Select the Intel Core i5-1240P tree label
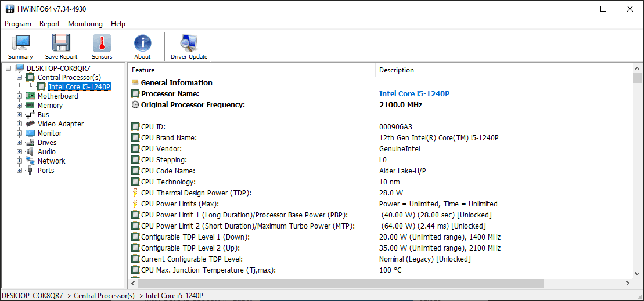This screenshot has width=644, height=301. 80,86
